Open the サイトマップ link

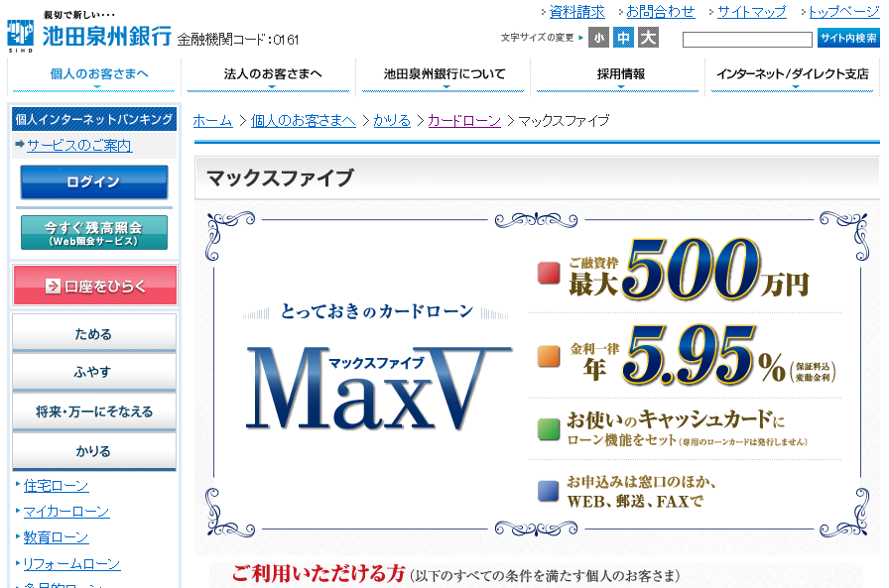(752, 11)
